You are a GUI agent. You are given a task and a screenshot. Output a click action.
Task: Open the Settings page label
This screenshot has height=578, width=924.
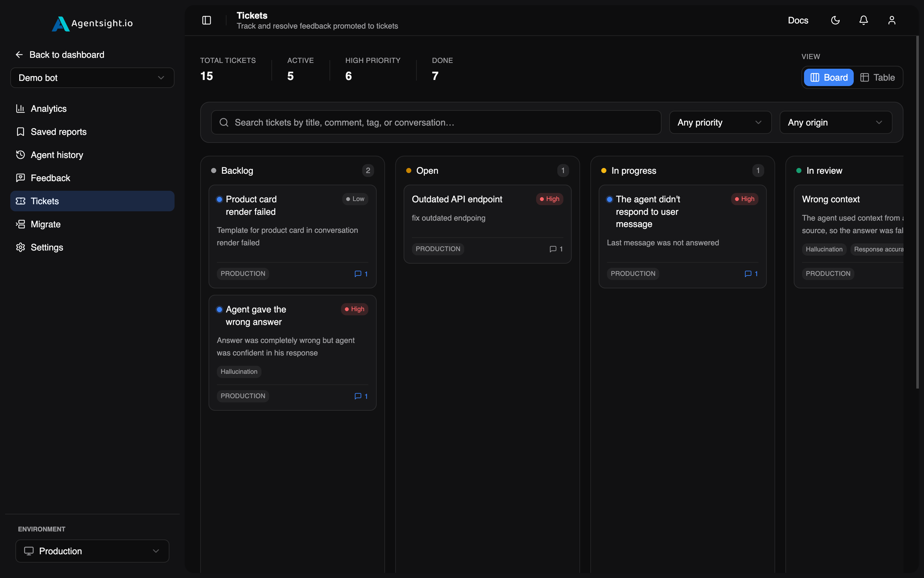47,247
